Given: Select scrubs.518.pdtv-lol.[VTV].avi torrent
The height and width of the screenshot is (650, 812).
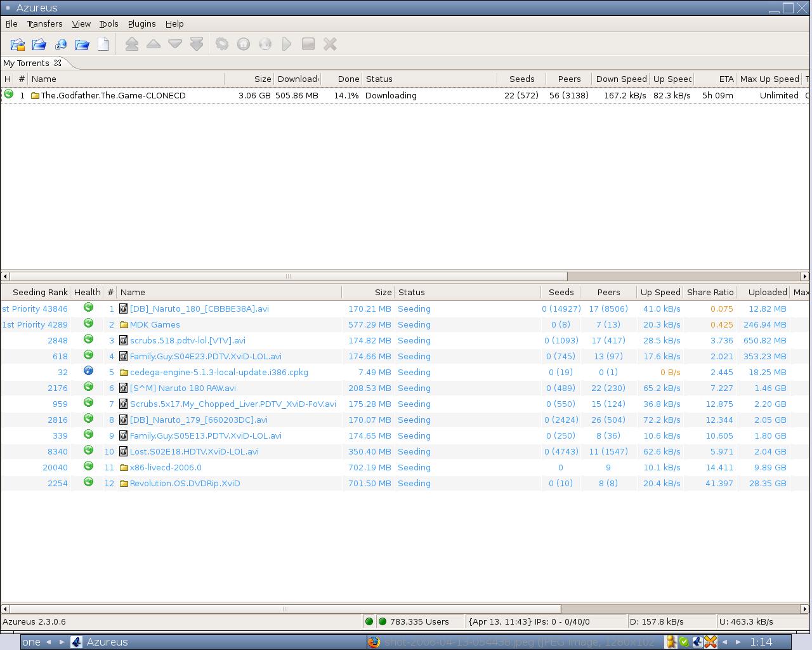Looking at the screenshot, I should click(x=405, y=340).
